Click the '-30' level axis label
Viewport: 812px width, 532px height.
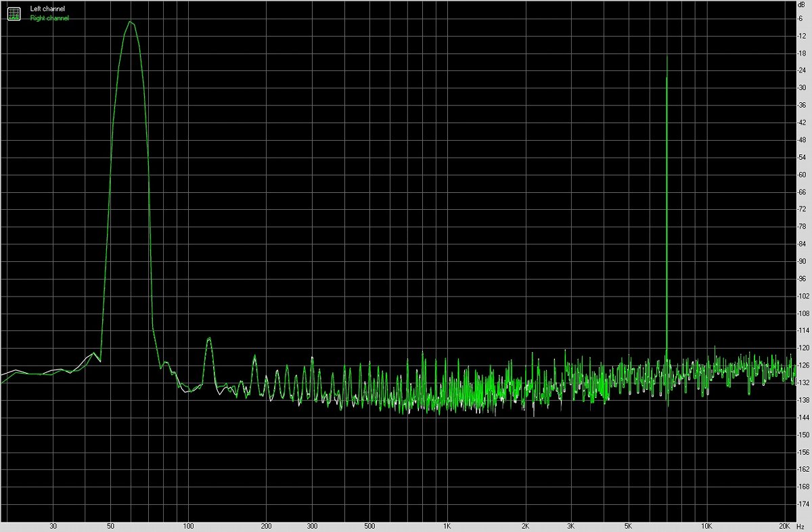click(x=803, y=88)
